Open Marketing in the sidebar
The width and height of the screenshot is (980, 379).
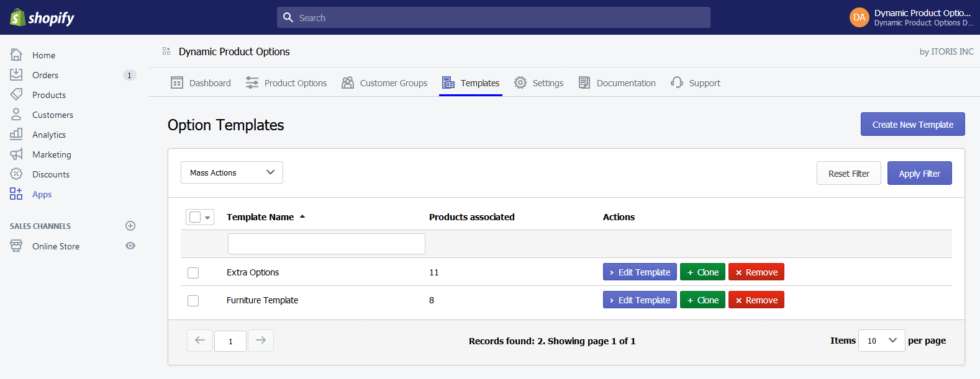pyautogui.click(x=52, y=154)
